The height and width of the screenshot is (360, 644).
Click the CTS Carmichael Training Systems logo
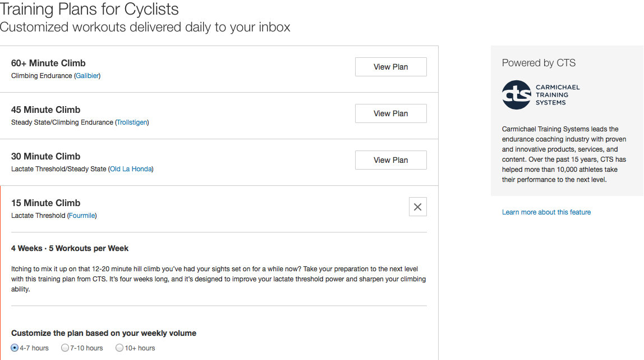[540, 94]
